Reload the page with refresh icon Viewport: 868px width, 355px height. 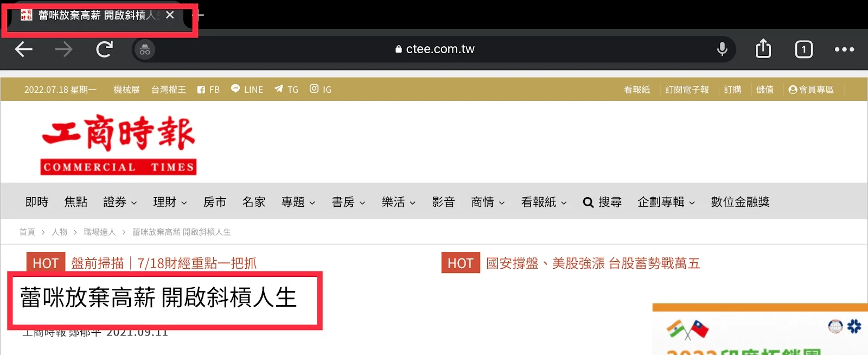104,49
